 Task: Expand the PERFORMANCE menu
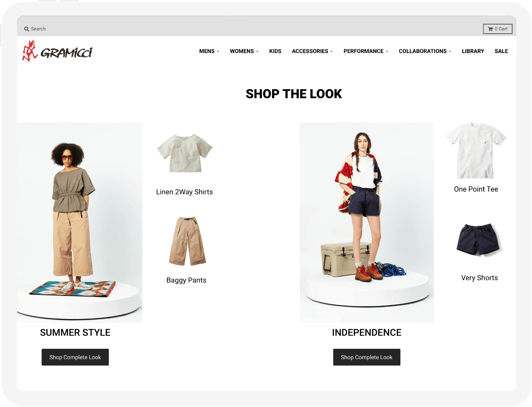click(x=366, y=51)
